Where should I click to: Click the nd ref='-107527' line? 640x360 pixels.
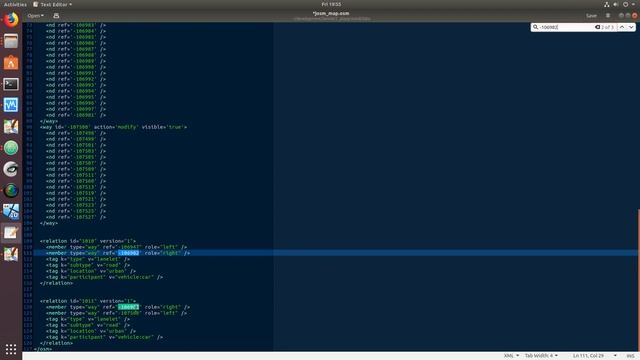click(x=76, y=217)
